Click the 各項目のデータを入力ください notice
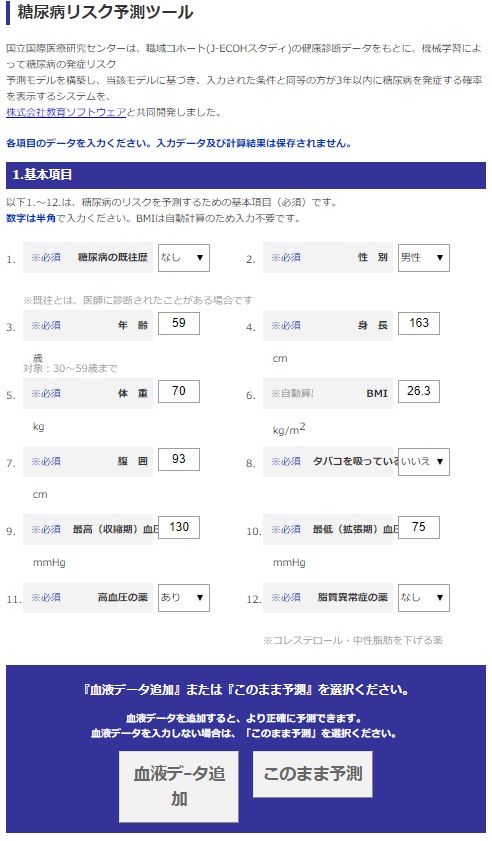This screenshot has height=841, width=492. pos(179,143)
